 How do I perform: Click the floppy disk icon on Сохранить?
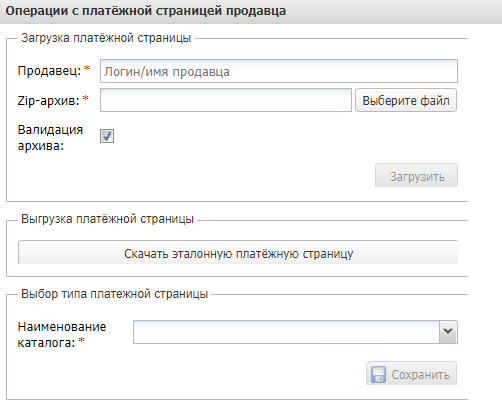[x=378, y=374]
